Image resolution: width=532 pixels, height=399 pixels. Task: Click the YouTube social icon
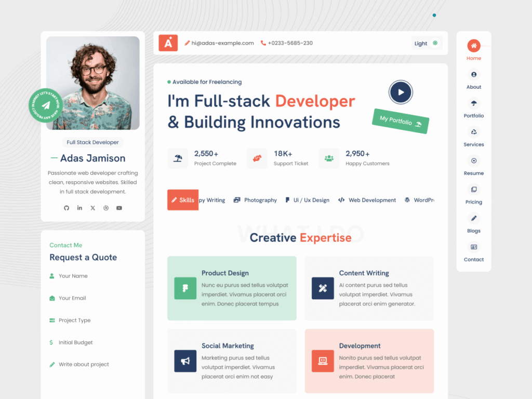click(x=119, y=208)
